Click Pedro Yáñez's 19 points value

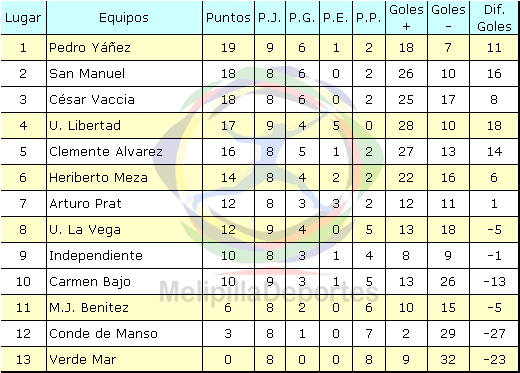[x=228, y=47]
